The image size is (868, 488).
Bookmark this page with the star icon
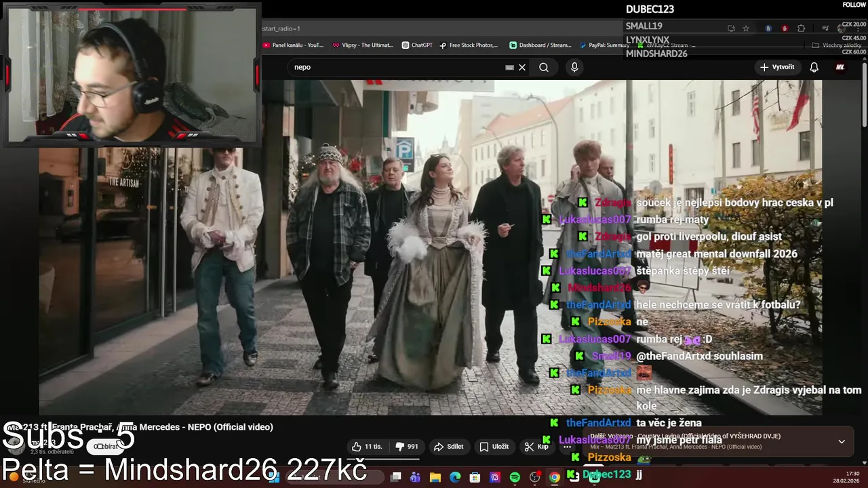coord(746,28)
